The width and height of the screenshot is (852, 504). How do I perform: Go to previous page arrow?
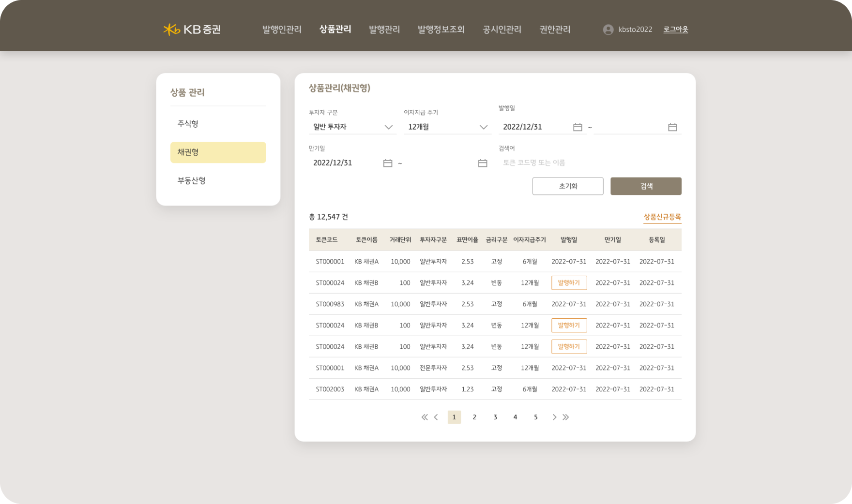(x=436, y=417)
